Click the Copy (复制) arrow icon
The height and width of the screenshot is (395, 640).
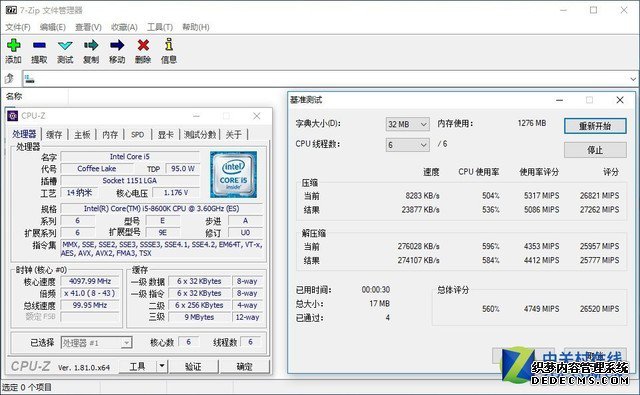point(91,45)
